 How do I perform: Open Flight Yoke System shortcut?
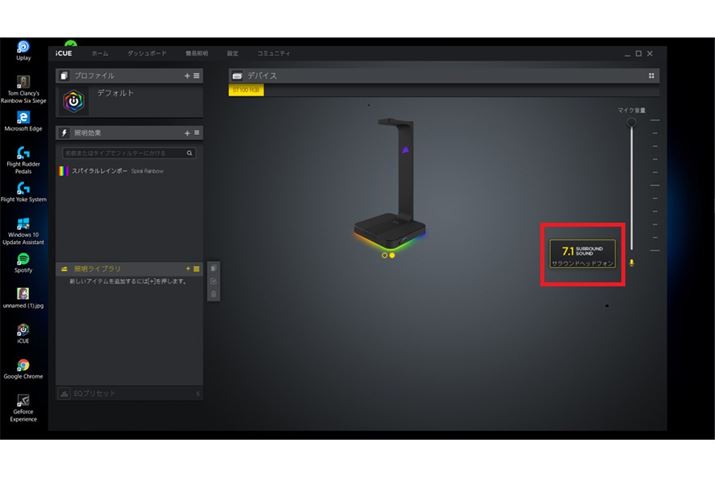pos(23,192)
